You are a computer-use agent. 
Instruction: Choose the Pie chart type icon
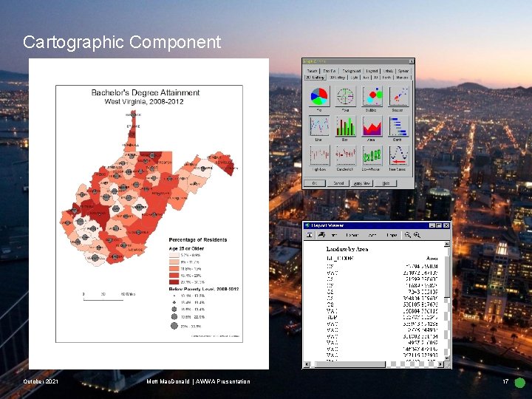[x=319, y=96]
